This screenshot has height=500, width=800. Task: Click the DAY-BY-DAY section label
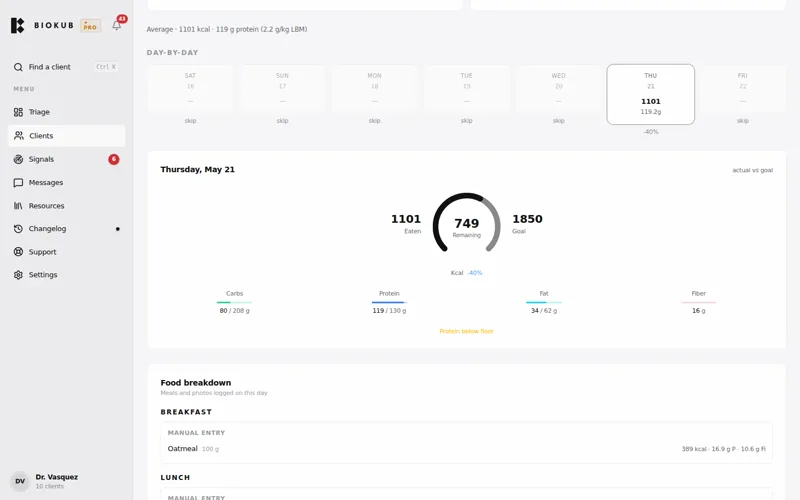[x=172, y=53]
